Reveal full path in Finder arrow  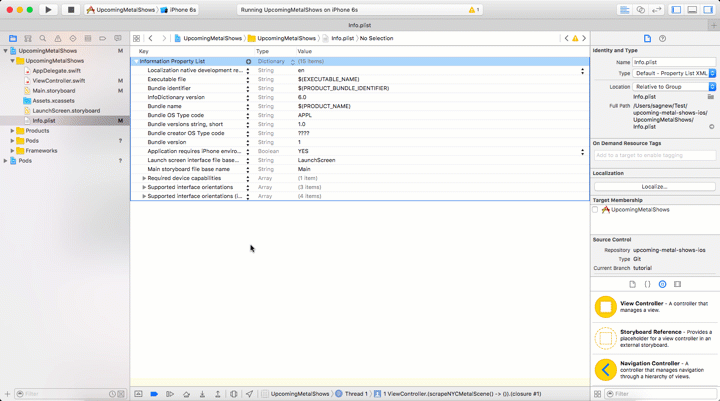point(711,127)
